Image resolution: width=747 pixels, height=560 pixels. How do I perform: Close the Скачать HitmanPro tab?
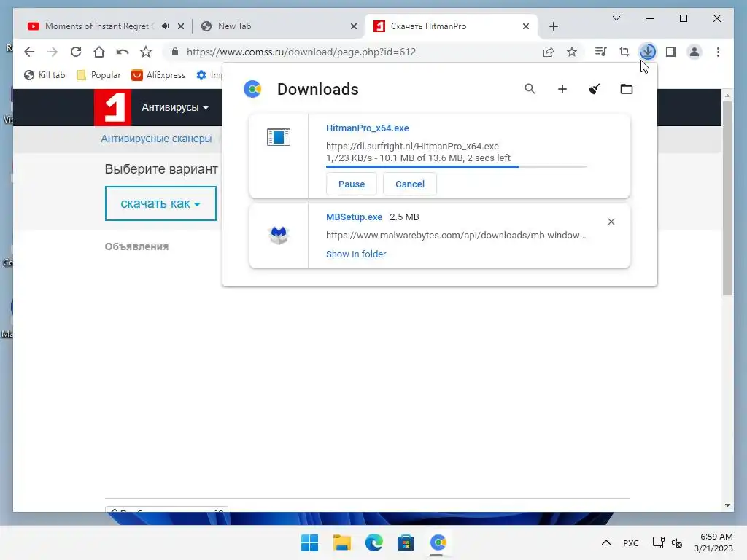tap(526, 26)
